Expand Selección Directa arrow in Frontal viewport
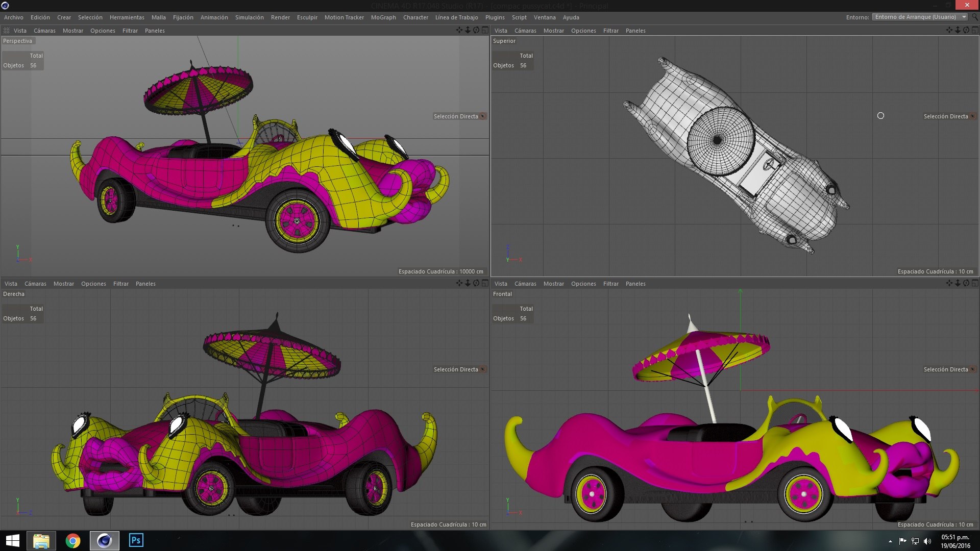Screen dimensions: 980x551 point(973,369)
